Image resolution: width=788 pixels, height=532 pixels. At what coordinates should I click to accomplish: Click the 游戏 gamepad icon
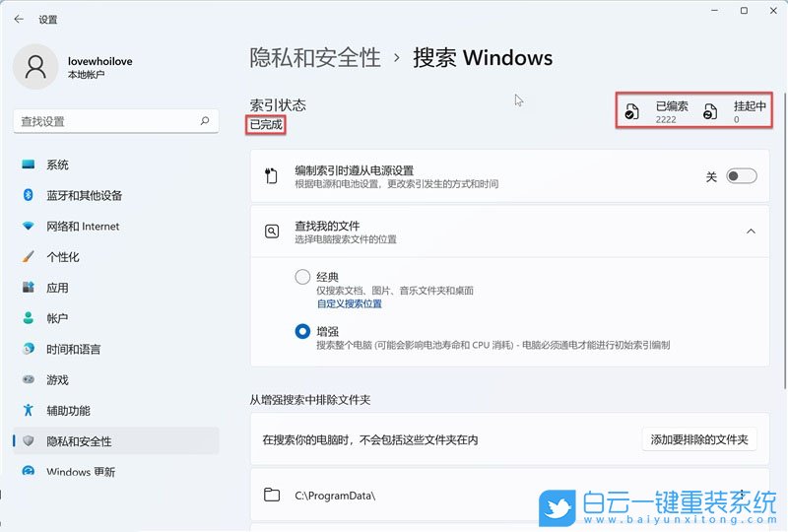click(x=29, y=379)
